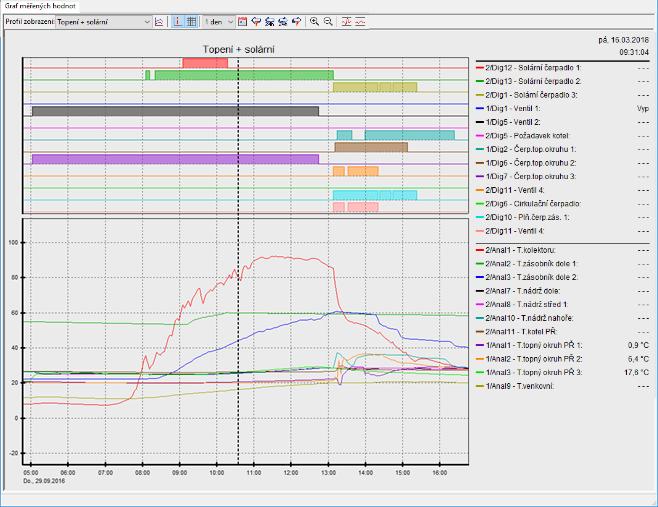Open the calendar date picker icon
The width and height of the screenshot is (658, 507).
click(x=242, y=22)
